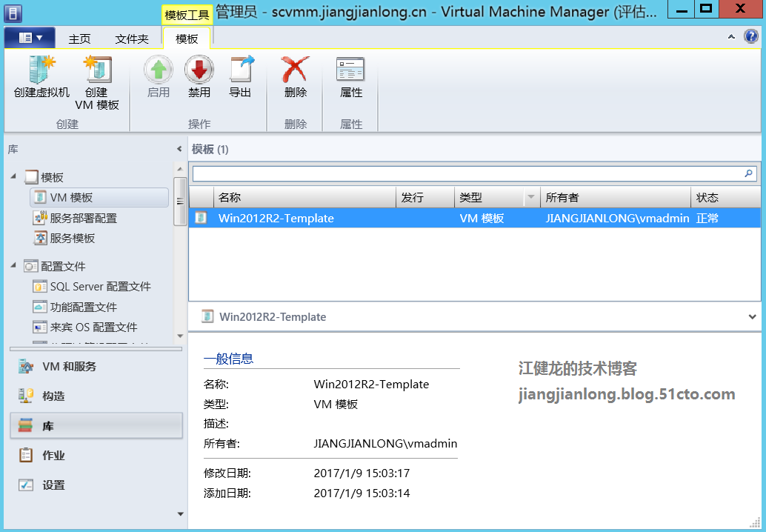Select the Win2012R2-Template row in the list
This screenshot has height=532, width=766.
(x=474, y=218)
